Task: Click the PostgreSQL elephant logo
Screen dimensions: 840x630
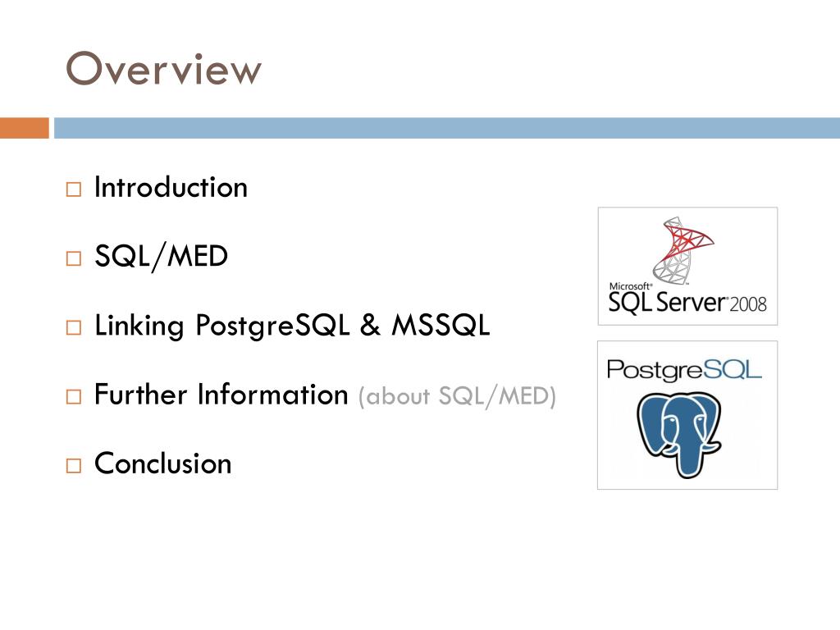Action: point(687,415)
